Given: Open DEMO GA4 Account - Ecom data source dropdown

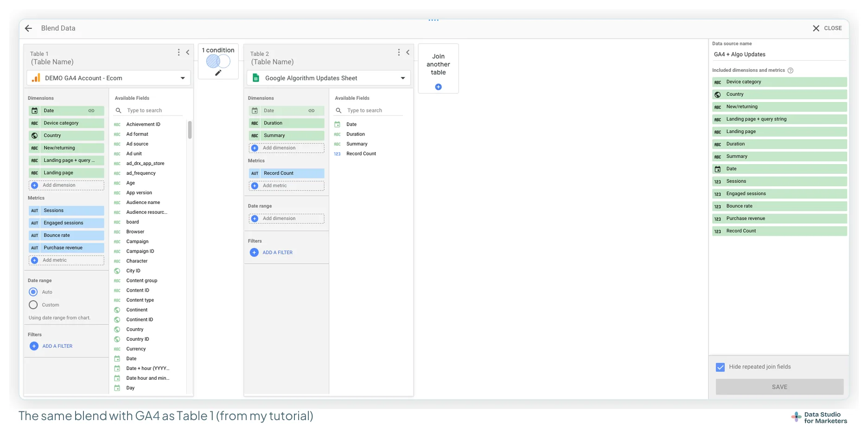Looking at the screenshot, I should [x=108, y=78].
